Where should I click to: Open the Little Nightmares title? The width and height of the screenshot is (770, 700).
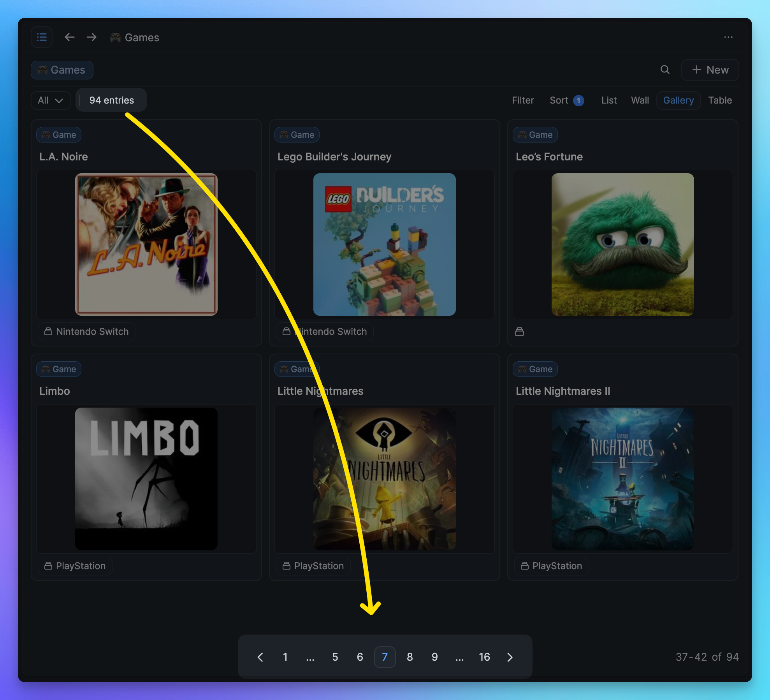[320, 391]
